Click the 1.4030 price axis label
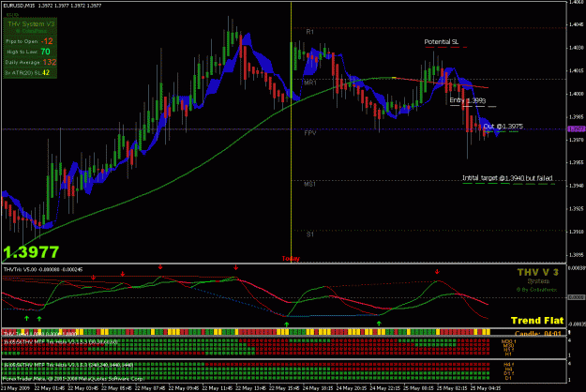This screenshot has width=586, height=392. tap(577, 48)
